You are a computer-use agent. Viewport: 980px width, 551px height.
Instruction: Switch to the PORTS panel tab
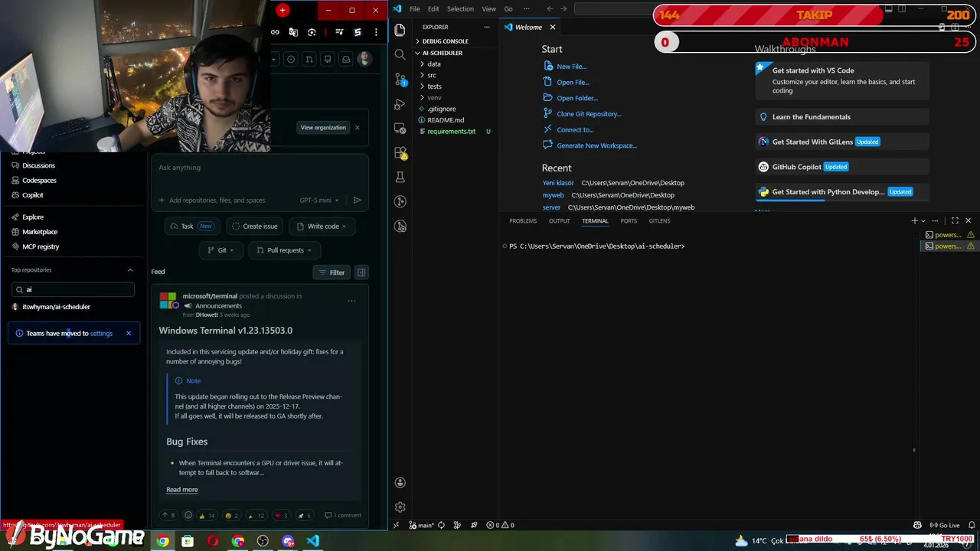click(629, 221)
